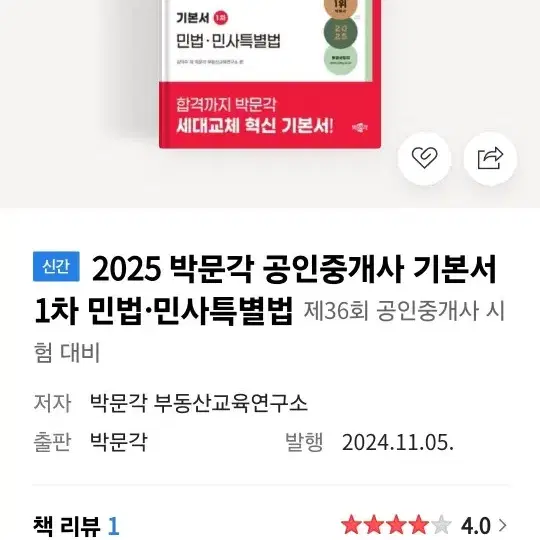The height and width of the screenshot is (540, 540).
Task: Tap the brown 1위 circle badge on cover
Action: tap(341, 8)
